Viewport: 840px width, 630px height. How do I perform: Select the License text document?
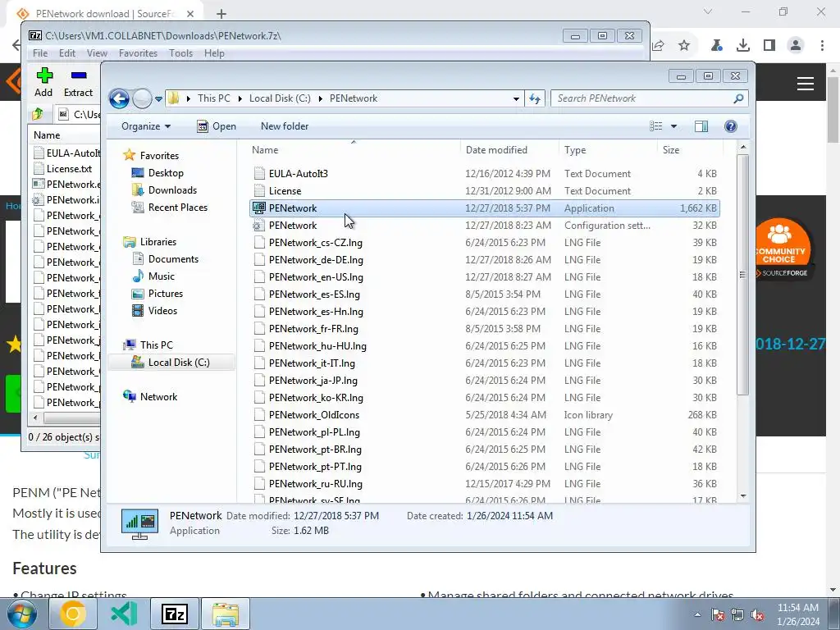tap(484, 190)
